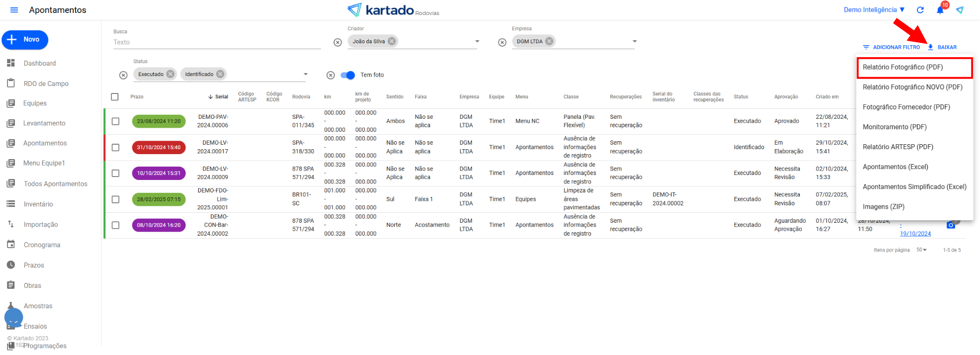Open Demo Inteligência account dropdown

874,10
